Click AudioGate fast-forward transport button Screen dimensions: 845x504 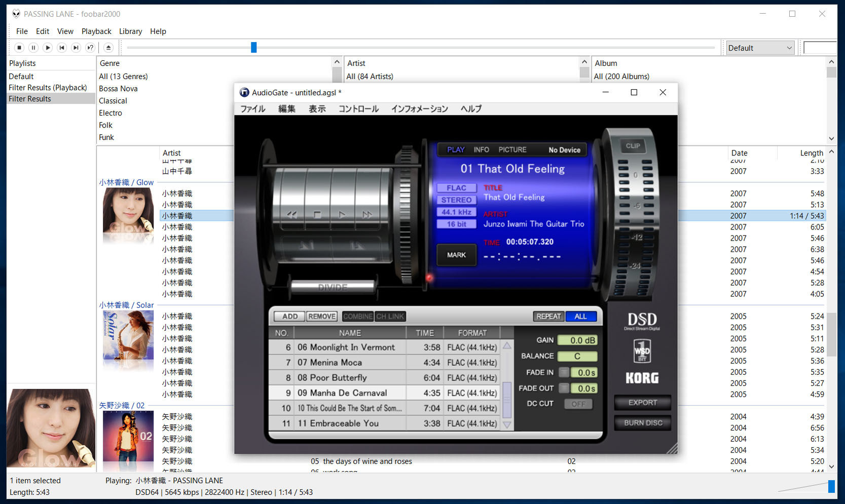coord(368,214)
